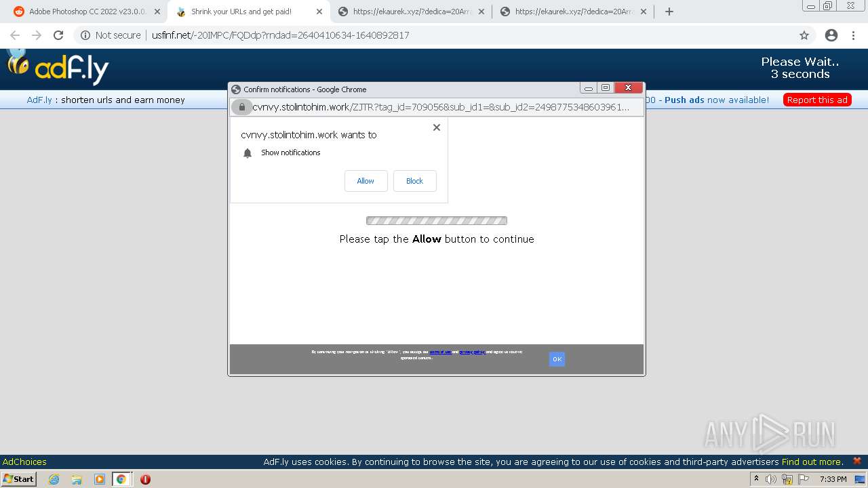Reload the current page
This screenshot has width=868, height=488.
click(x=58, y=35)
